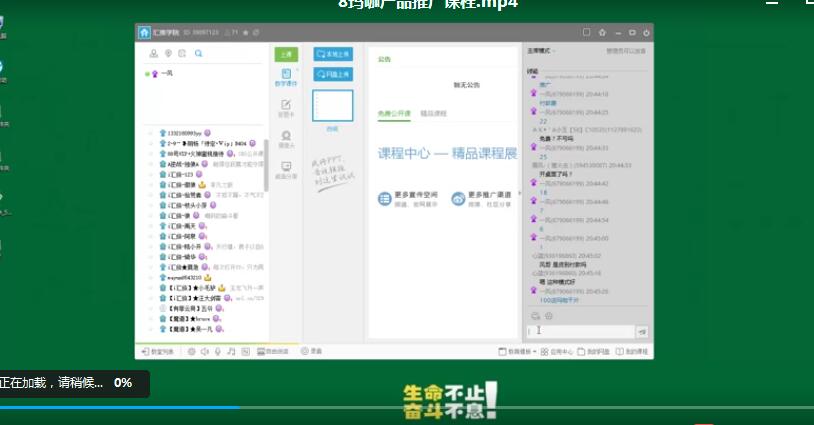Expand the 板书模板 template dropdown in bottom bar
This screenshot has width=814, height=425.
click(x=520, y=351)
